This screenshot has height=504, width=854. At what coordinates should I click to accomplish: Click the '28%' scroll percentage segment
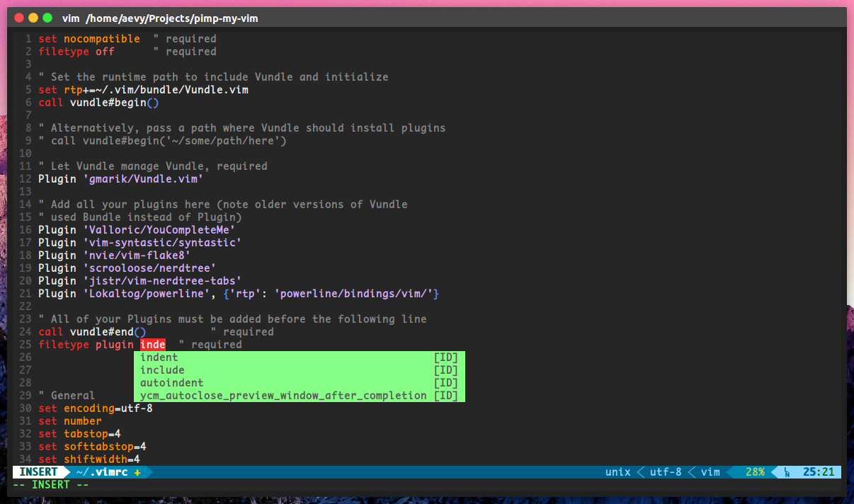[755, 471]
